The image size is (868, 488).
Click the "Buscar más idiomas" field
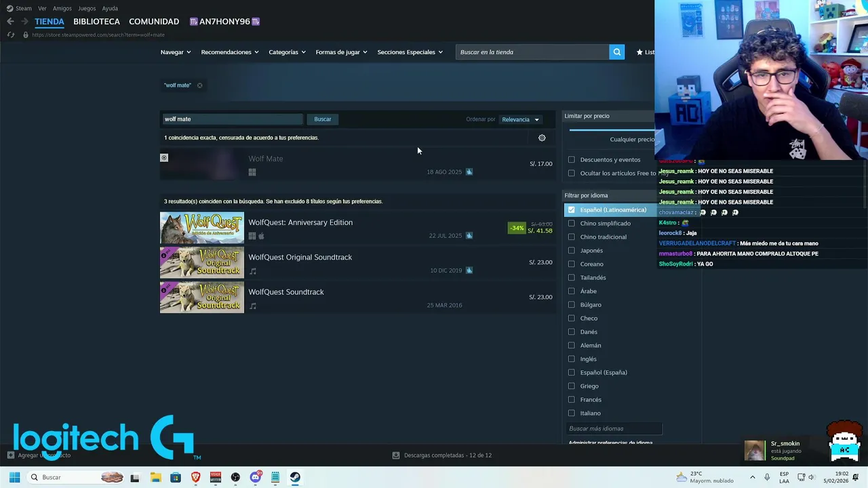614,429
